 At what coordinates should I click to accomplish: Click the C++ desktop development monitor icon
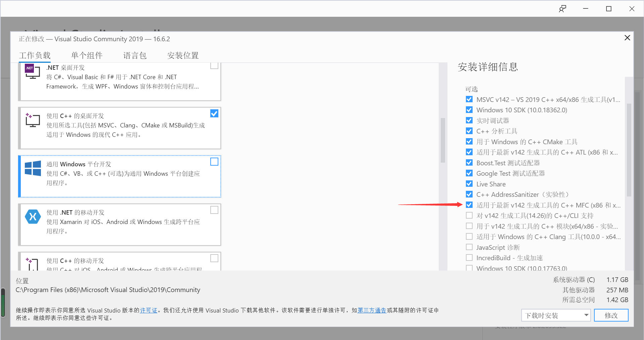coord(33,120)
